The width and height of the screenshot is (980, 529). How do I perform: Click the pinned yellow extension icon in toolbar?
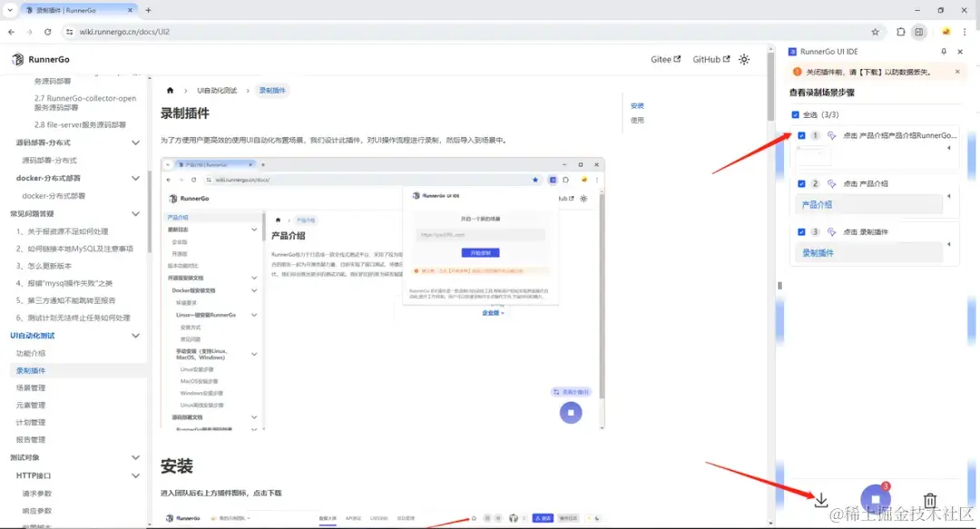(946, 32)
